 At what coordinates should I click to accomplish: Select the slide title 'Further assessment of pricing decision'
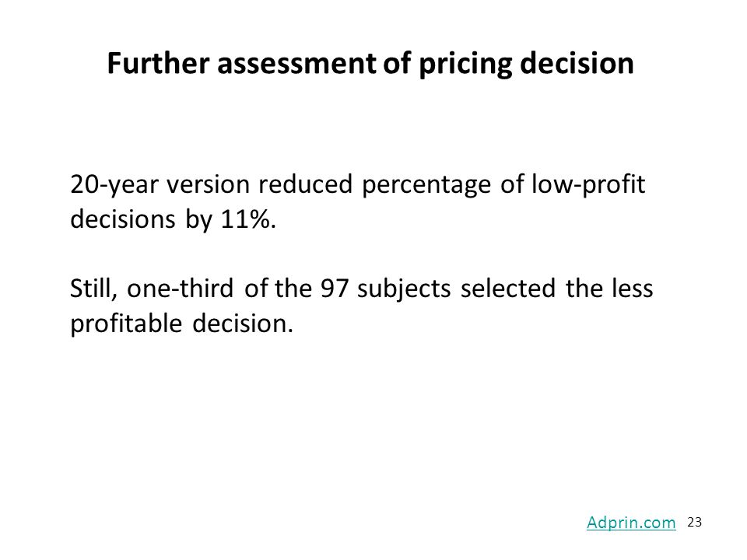click(x=370, y=63)
